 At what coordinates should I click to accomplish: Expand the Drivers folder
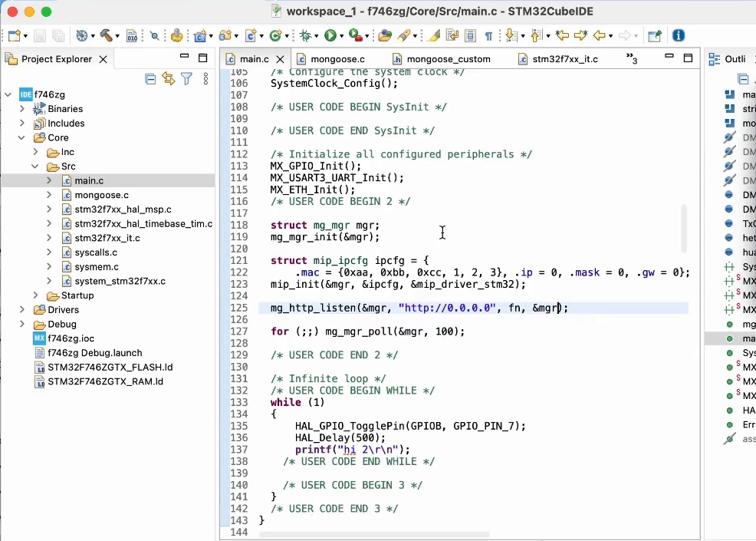[x=23, y=309]
